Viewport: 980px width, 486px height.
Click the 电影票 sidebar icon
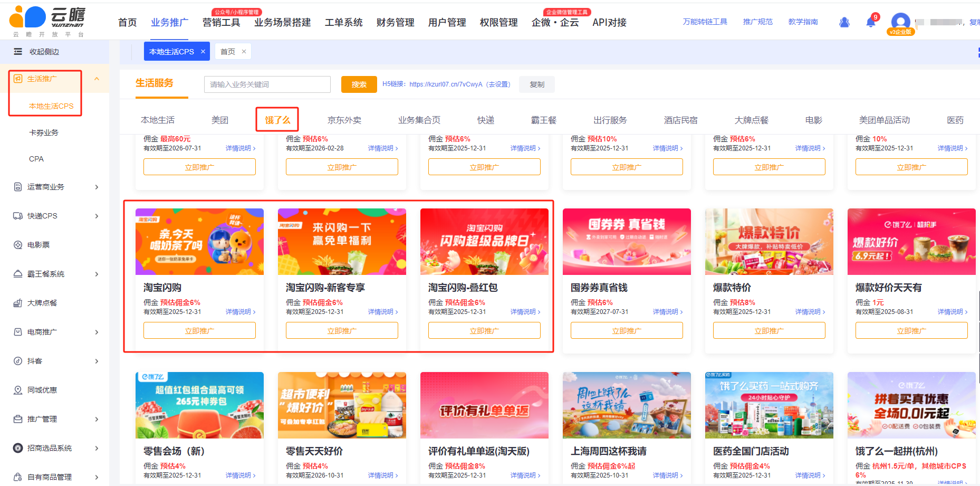[18, 245]
